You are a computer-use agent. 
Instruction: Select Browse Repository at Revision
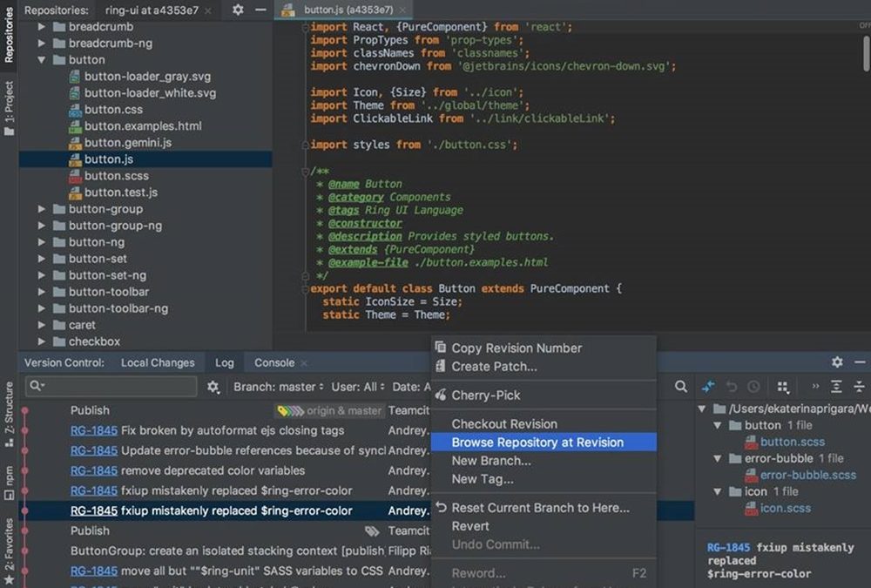pyautogui.click(x=544, y=443)
